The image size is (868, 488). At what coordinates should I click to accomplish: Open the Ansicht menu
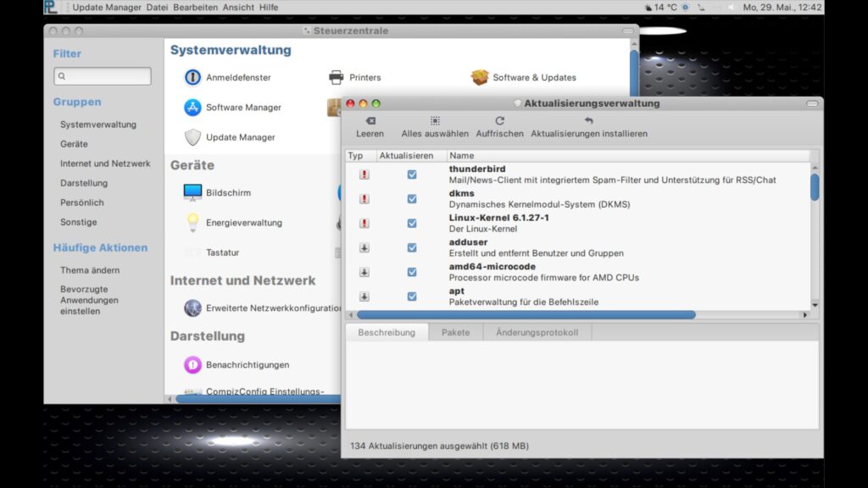pos(238,7)
